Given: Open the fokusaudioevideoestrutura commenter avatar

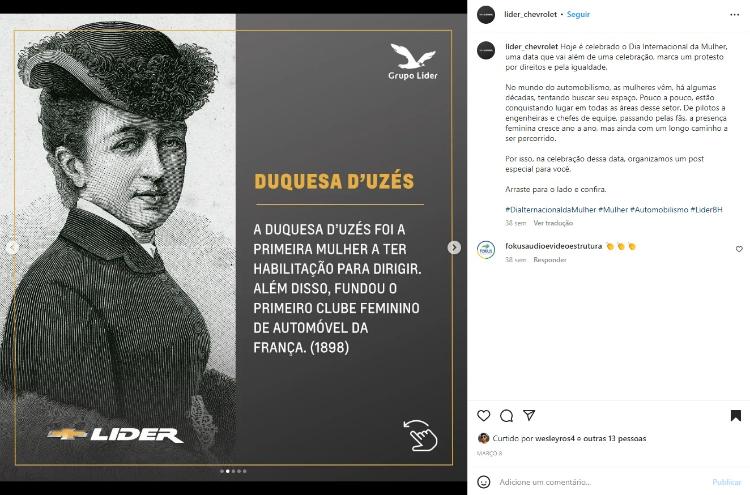Looking at the screenshot, I should 486,250.
